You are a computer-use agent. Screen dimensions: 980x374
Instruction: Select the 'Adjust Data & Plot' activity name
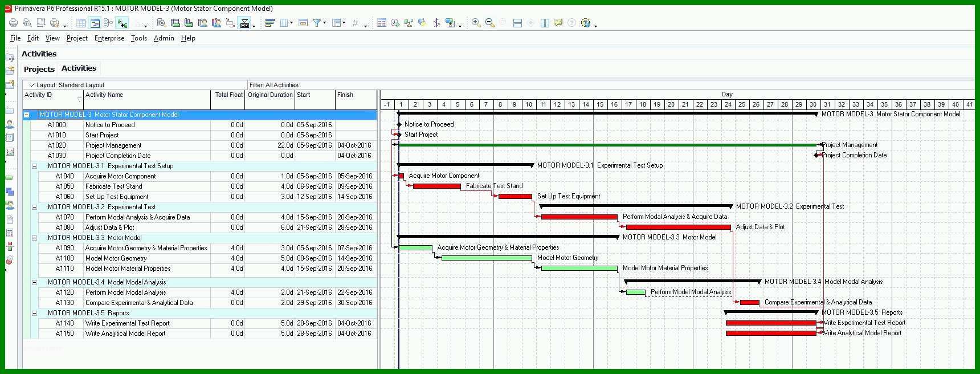point(110,227)
